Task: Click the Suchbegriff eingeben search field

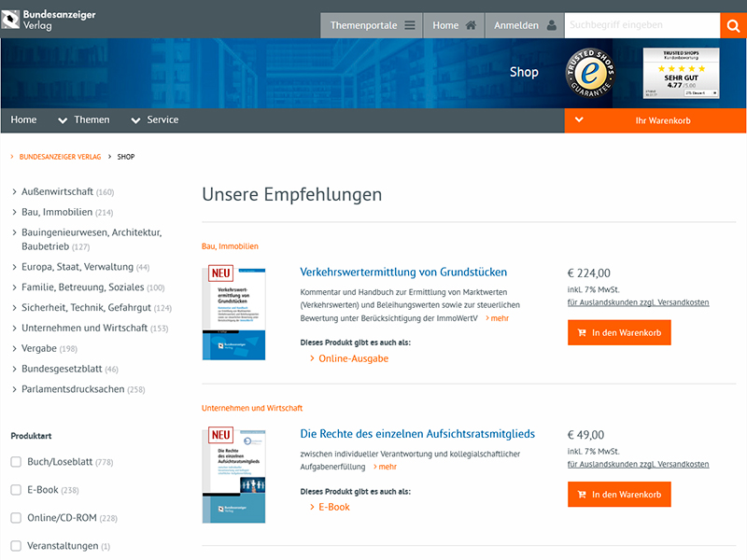Action: (x=642, y=25)
